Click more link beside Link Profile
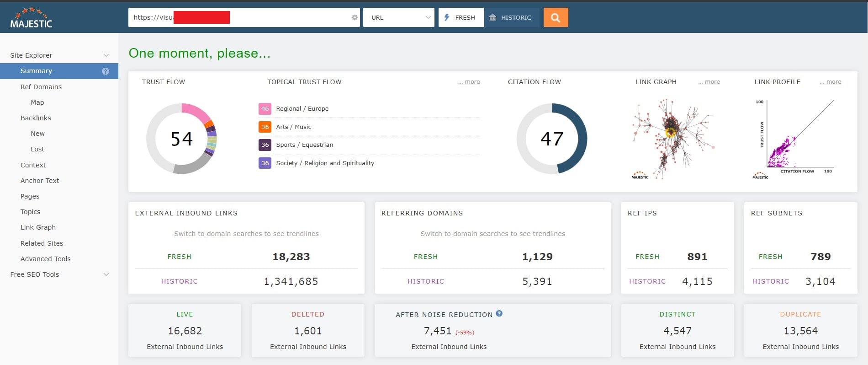The image size is (868, 365). click(830, 82)
